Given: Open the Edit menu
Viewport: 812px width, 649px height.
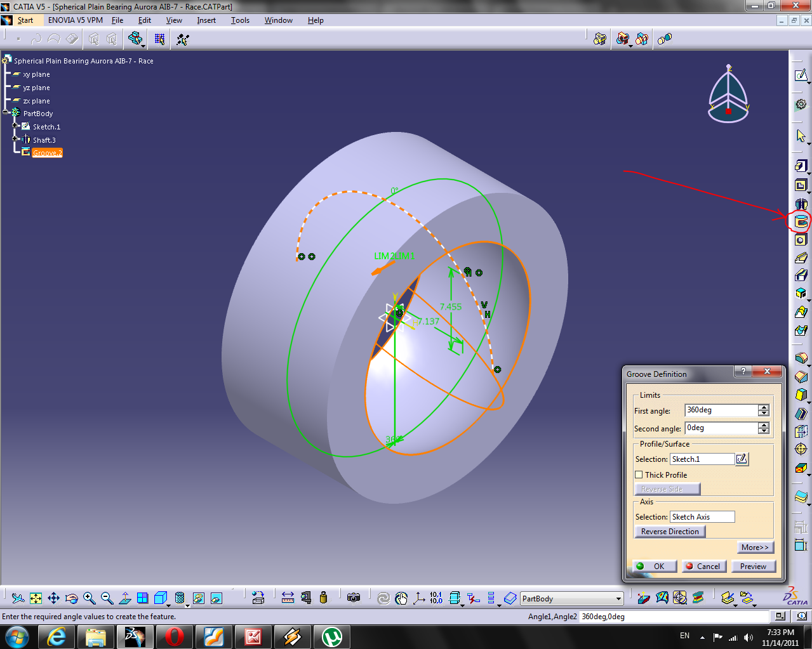Looking at the screenshot, I should coord(145,20).
